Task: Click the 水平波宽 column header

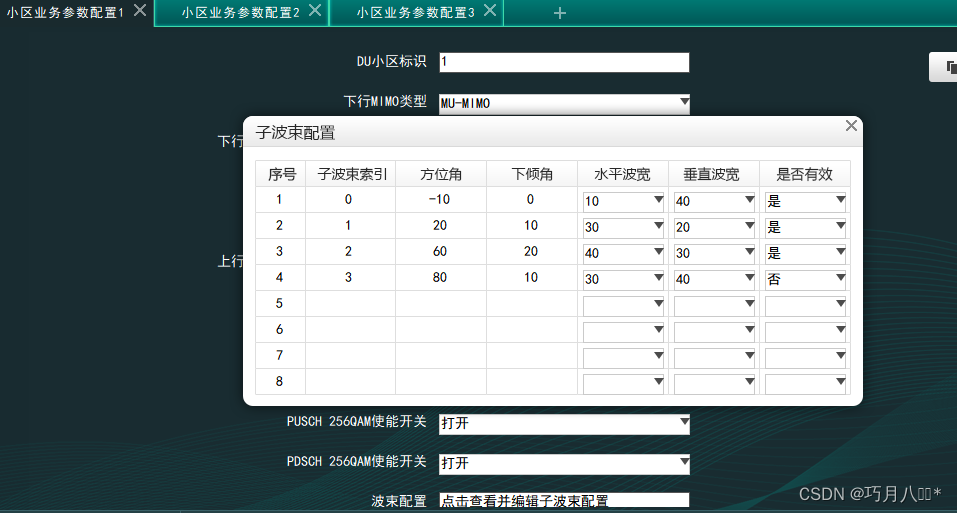Action: pos(623,174)
